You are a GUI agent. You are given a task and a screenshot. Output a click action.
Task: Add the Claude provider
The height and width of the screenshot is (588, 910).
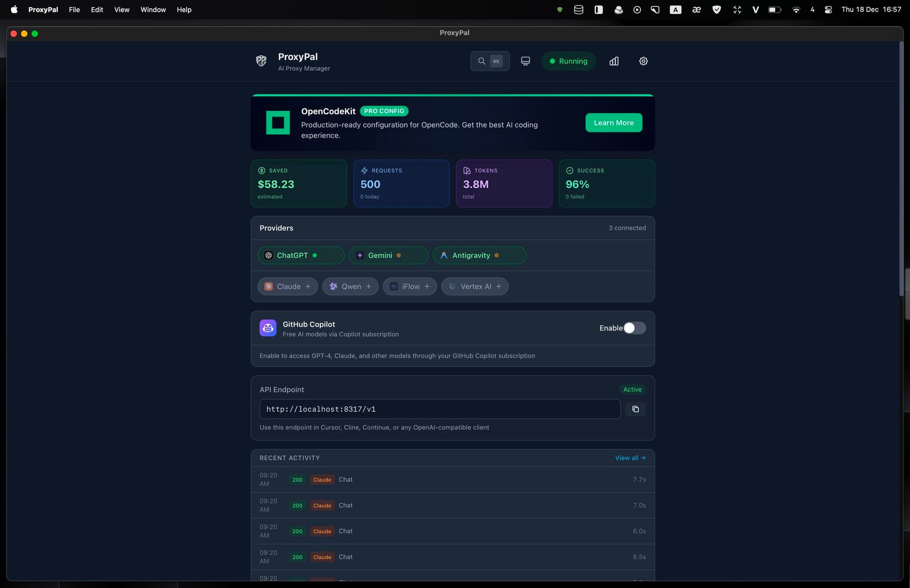click(x=288, y=286)
